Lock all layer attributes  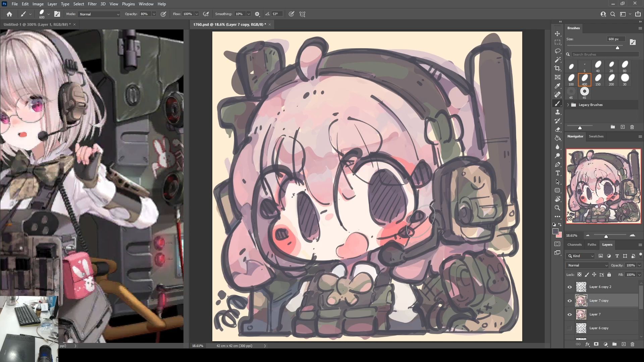click(609, 275)
